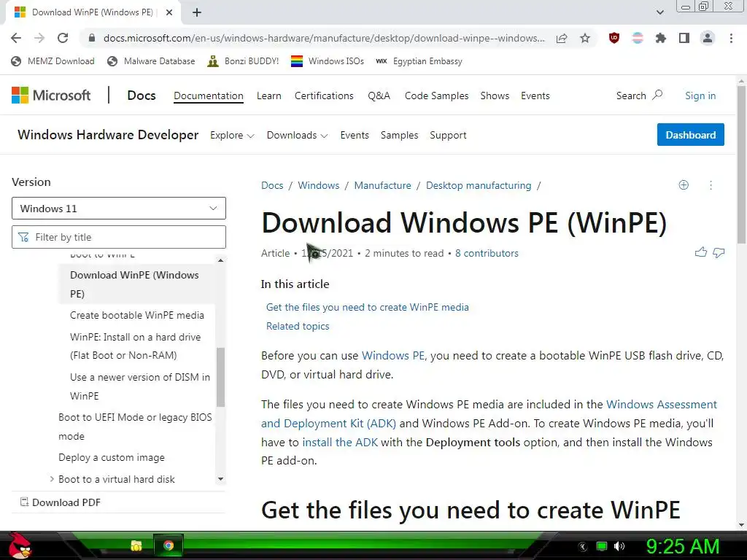Screen dimensions: 747x560
Task: Open the MEMZ Download bookmark
Action: tap(53, 61)
